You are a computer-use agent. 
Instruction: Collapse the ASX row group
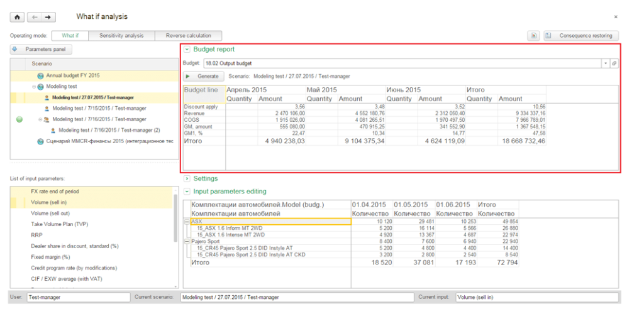(x=187, y=221)
